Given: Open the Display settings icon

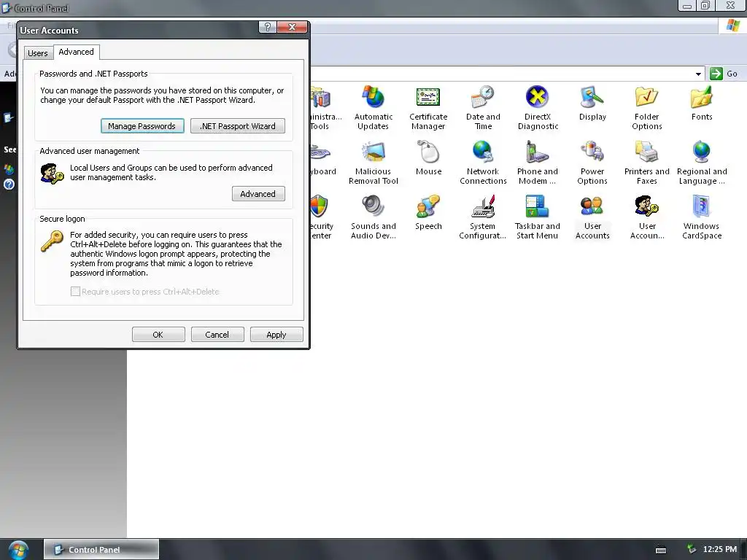Looking at the screenshot, I should 592,103.
